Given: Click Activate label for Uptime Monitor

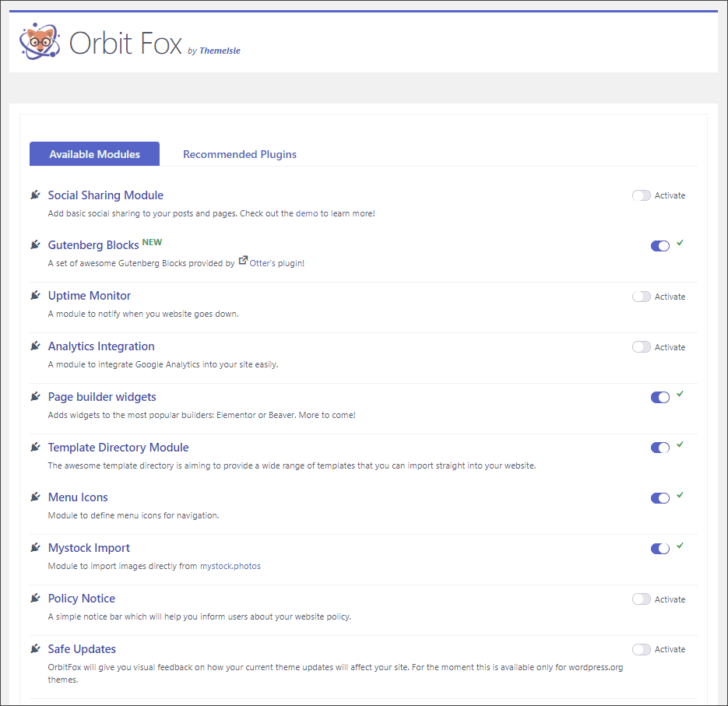Looking at the screenshot, I should 670,297.
